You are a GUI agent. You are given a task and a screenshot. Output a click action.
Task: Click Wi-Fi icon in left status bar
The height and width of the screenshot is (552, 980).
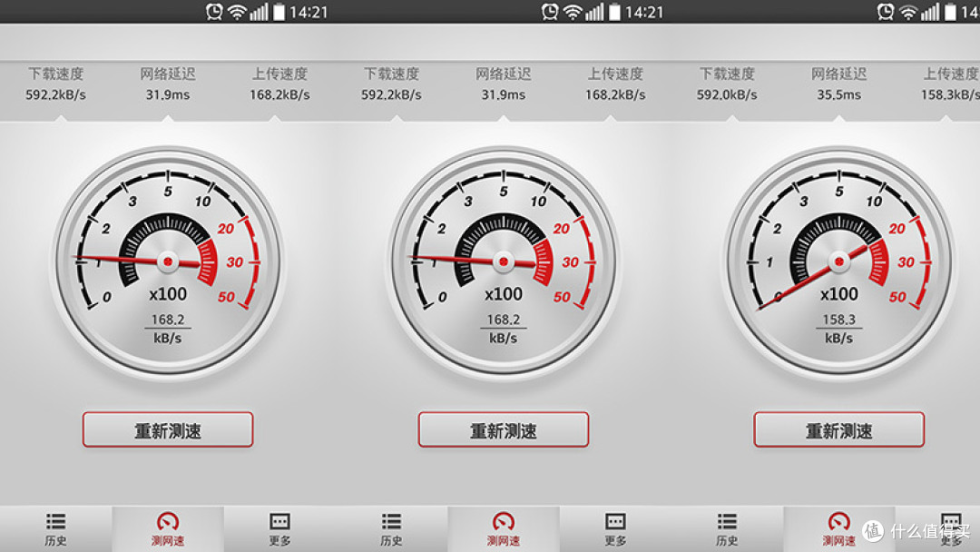pyautogui.click(x=237, y=12)
